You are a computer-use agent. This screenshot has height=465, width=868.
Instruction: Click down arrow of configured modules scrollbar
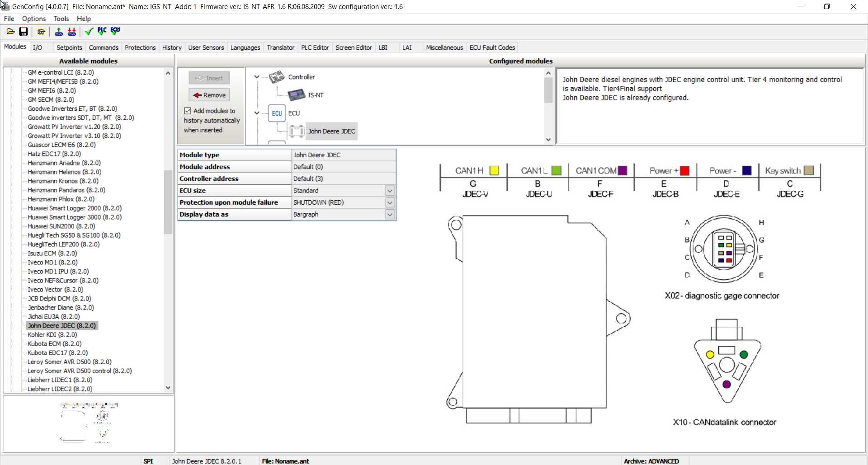[548, 140]
